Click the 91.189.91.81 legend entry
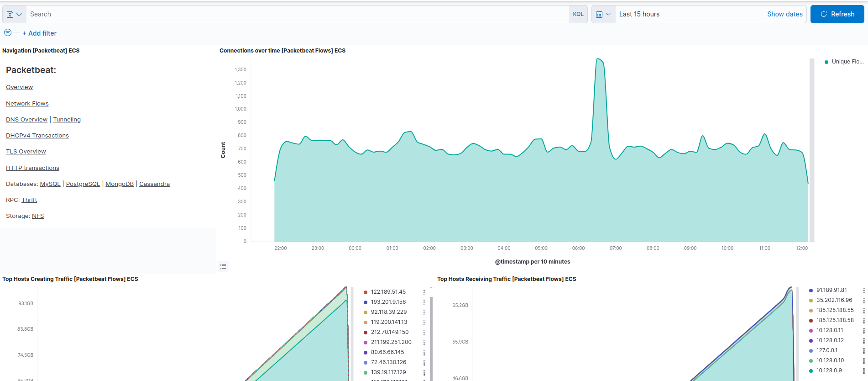 [831, 290]
